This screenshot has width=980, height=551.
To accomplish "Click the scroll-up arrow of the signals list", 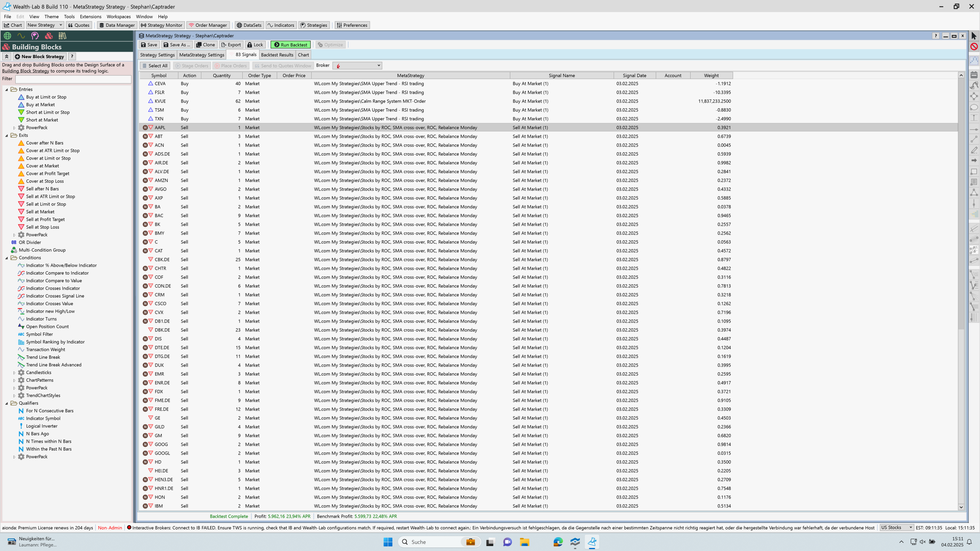I will coord(961,75).
